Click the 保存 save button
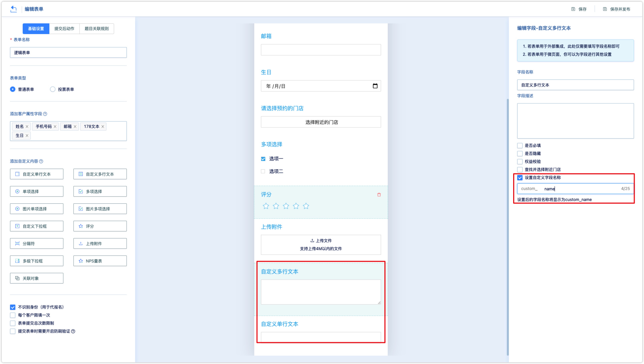This screenshot has width=644, height=364. point(579,9)
